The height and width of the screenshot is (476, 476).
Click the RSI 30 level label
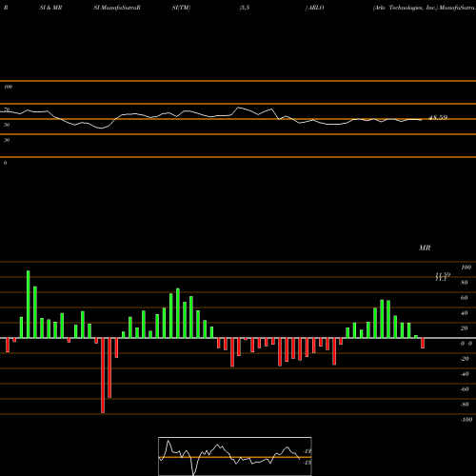[7, 140]
